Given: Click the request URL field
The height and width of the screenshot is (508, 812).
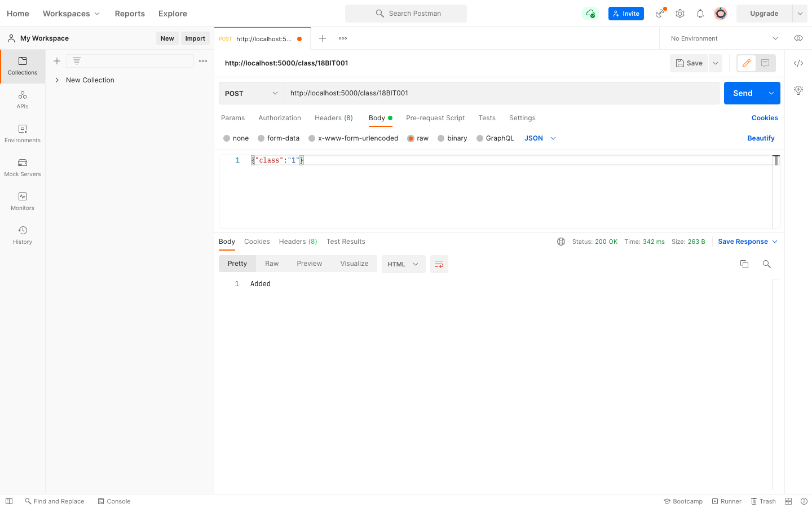Looking at the screenshot, I should click(x=502, y=93).
